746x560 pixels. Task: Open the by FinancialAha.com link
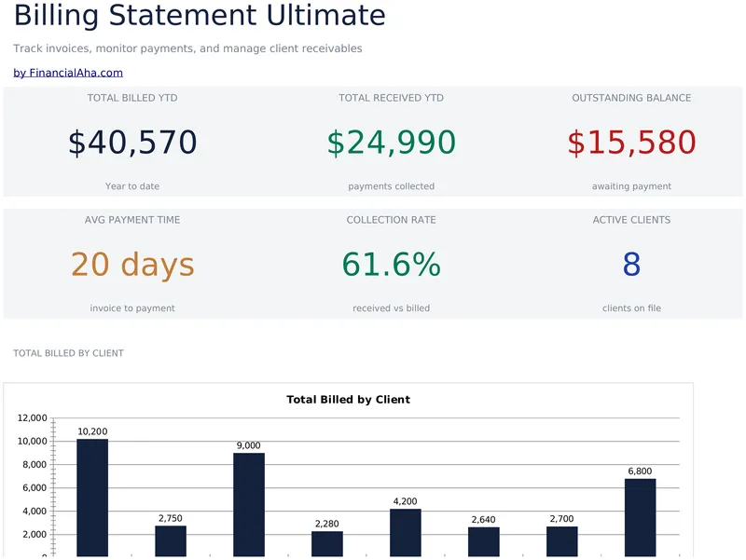[x=68, y=73]
